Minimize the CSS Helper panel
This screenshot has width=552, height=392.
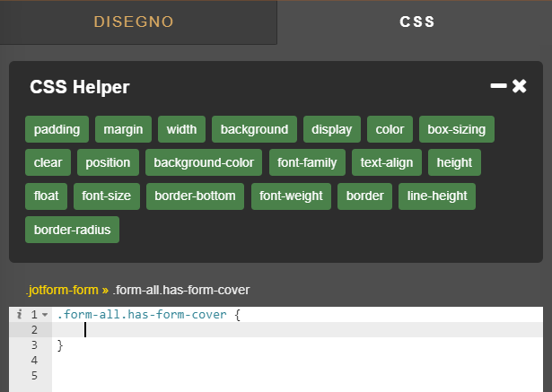click(498, 86)
